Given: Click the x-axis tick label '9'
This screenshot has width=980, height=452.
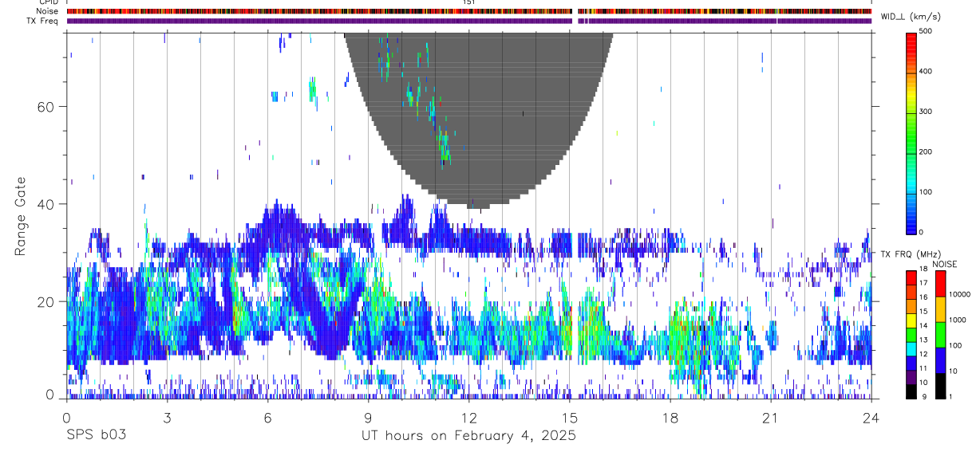Looking at the screenshot, I should pos(368,417).
